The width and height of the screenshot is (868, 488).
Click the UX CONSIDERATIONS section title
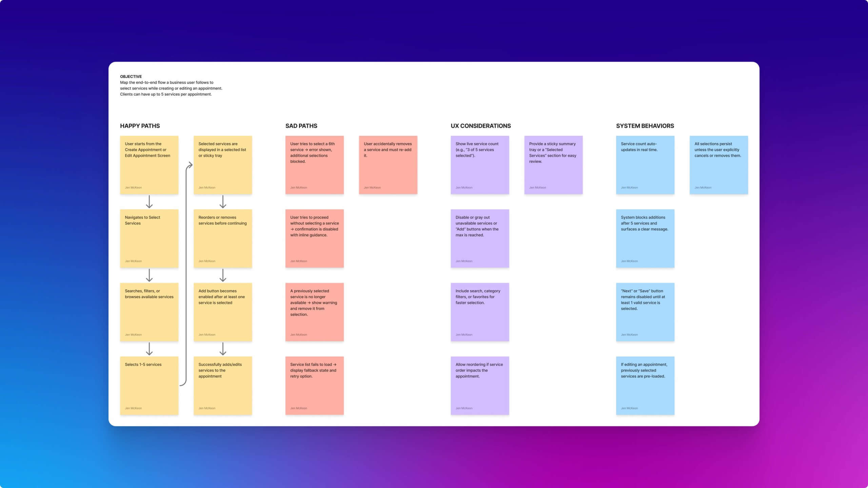[480, 126]
